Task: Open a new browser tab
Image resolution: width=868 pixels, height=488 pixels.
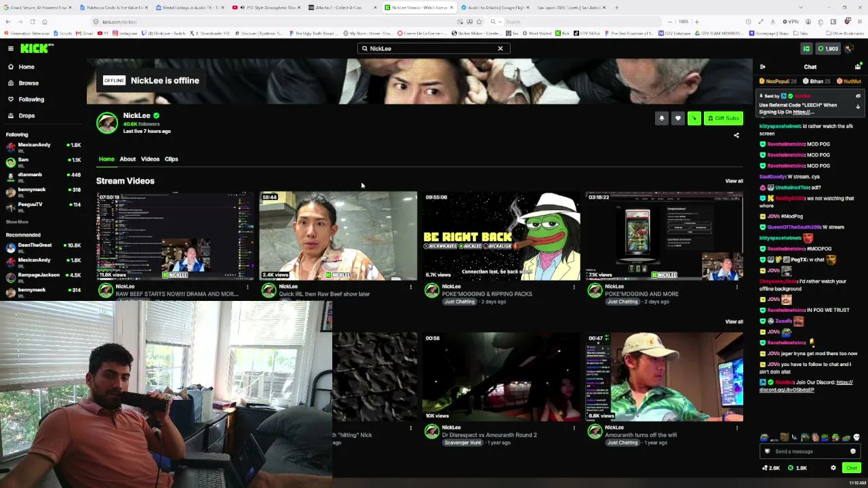Action: tap(617, 7)
